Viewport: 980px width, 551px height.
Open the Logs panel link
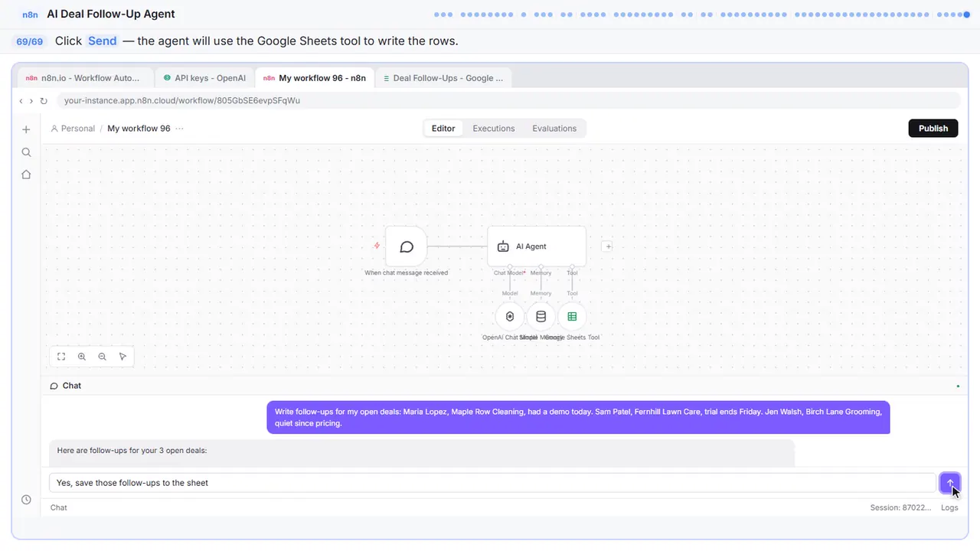[x=949, y=507]
